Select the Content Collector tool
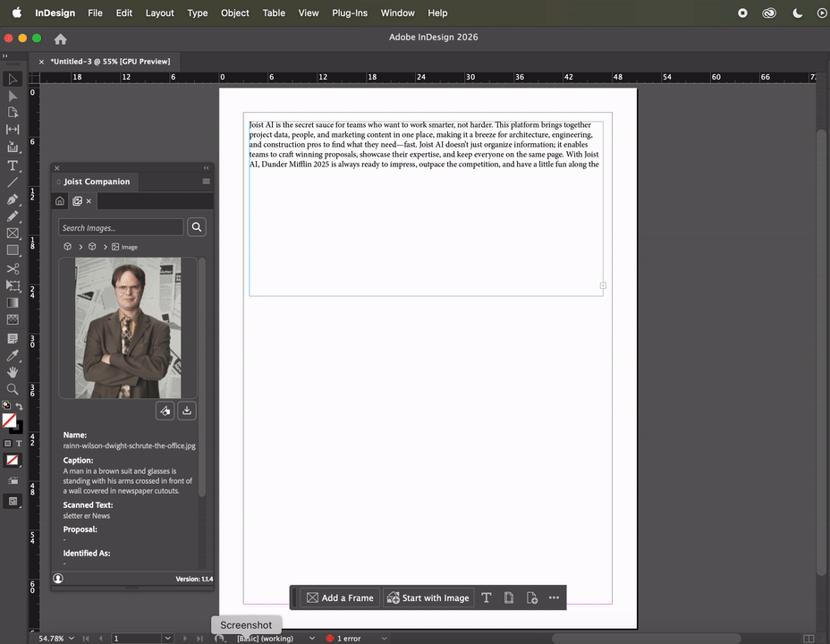830x644 pixels. [x=13, y=147]
